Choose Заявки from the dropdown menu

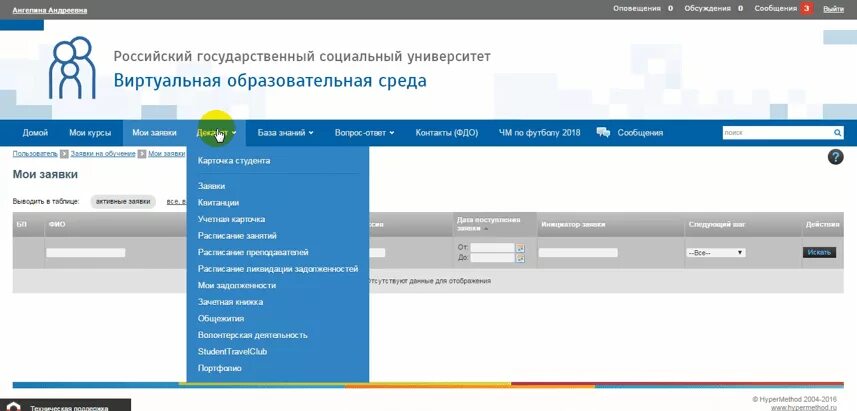pyautogui.click(x=212, y=186)
